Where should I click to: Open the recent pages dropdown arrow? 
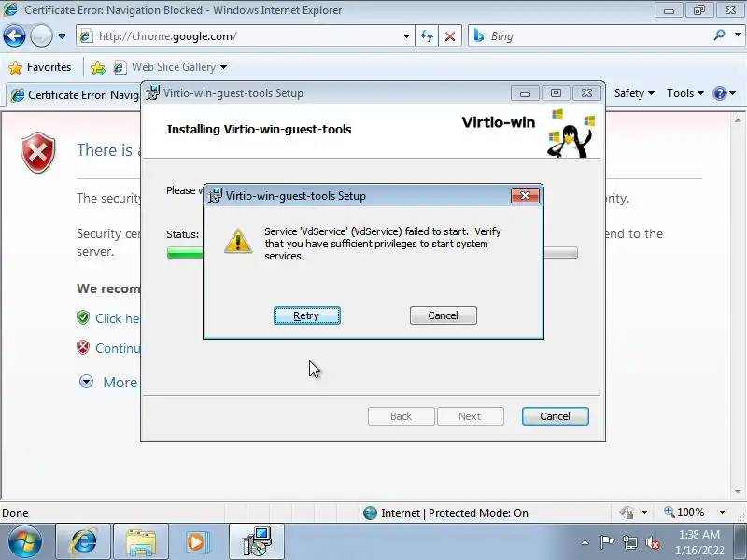[x=62, y=35]
